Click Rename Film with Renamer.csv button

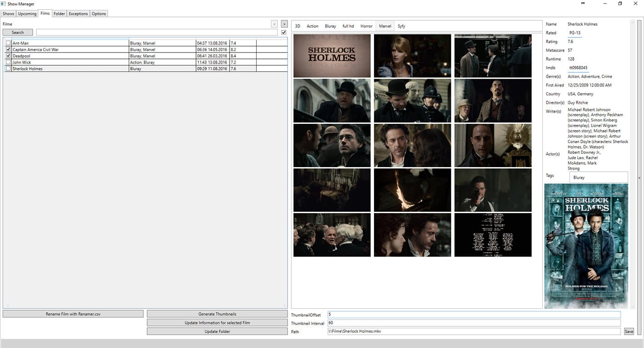tap(73, 314)
